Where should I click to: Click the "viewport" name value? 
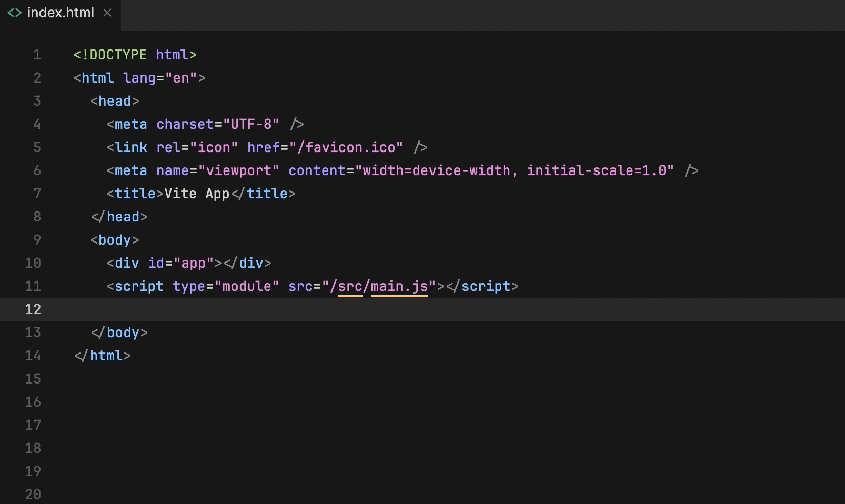[x=238, y=170]
